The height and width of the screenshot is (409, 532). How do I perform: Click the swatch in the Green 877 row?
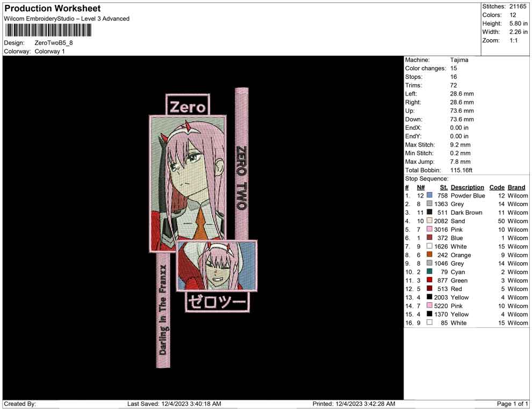tap(429, 280)
